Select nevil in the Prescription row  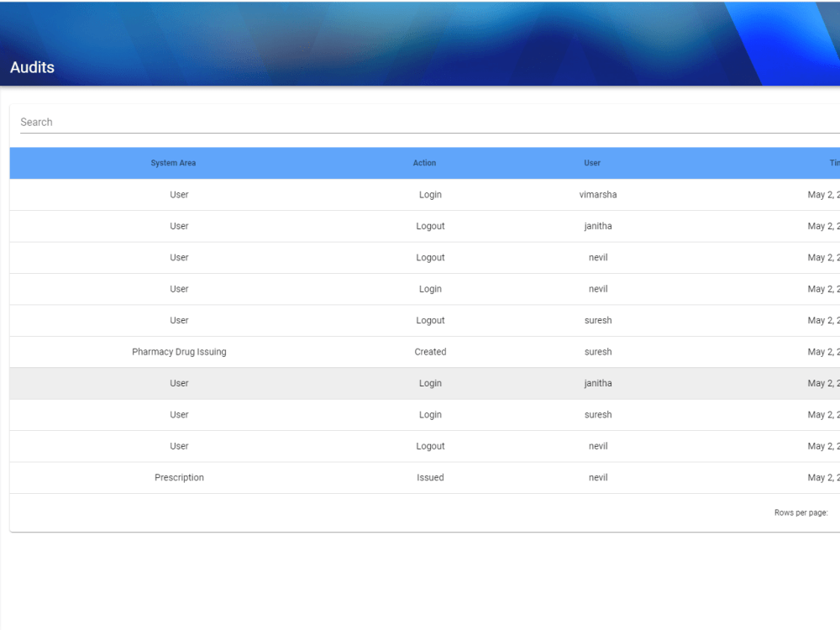click(598, 477)
